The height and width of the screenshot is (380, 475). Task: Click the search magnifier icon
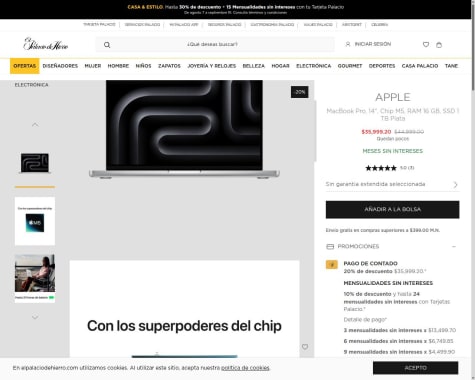click(107, 45)
